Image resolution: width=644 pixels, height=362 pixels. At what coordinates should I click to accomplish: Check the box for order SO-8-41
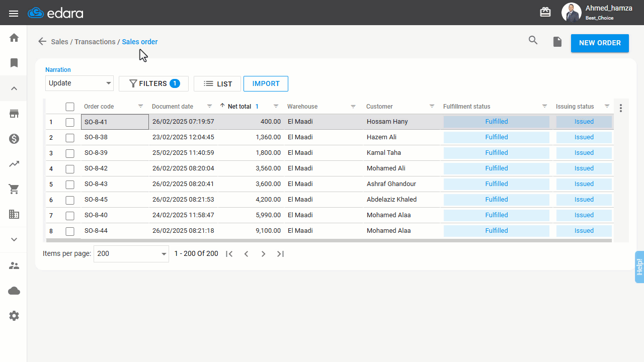[70, 122]
